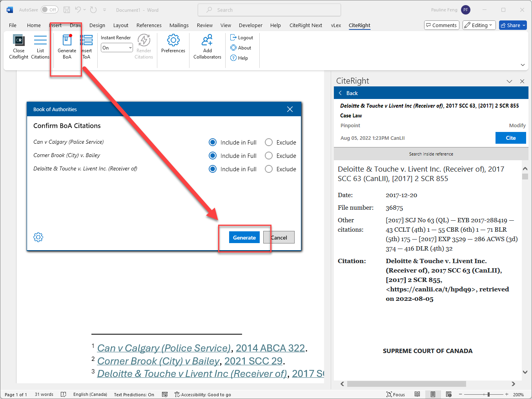Open the Home tab

point(34,25)
